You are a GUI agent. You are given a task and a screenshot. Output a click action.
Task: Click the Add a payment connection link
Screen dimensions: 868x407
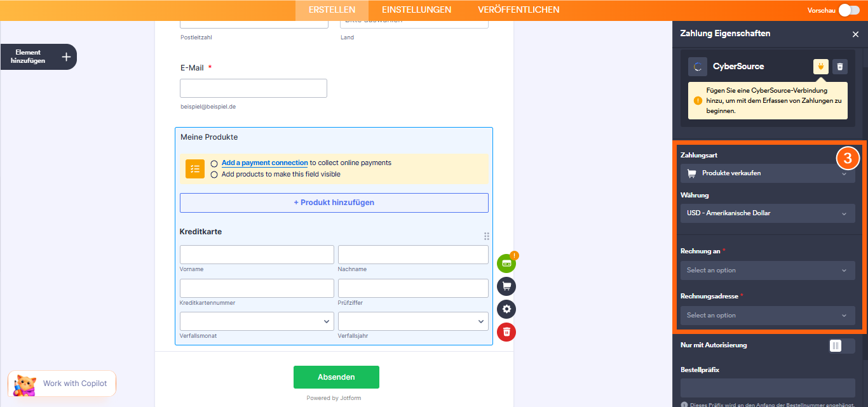coord(264,163)
